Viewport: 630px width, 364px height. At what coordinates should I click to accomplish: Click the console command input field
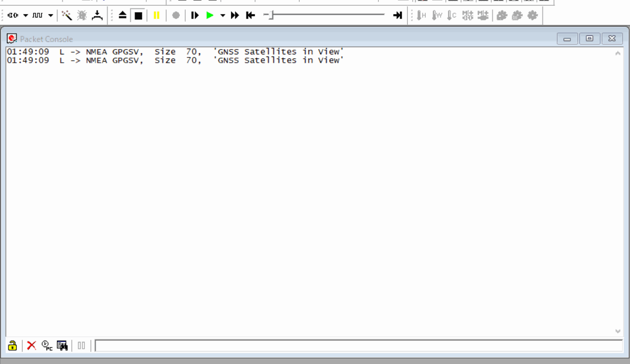tap(358, 346)
